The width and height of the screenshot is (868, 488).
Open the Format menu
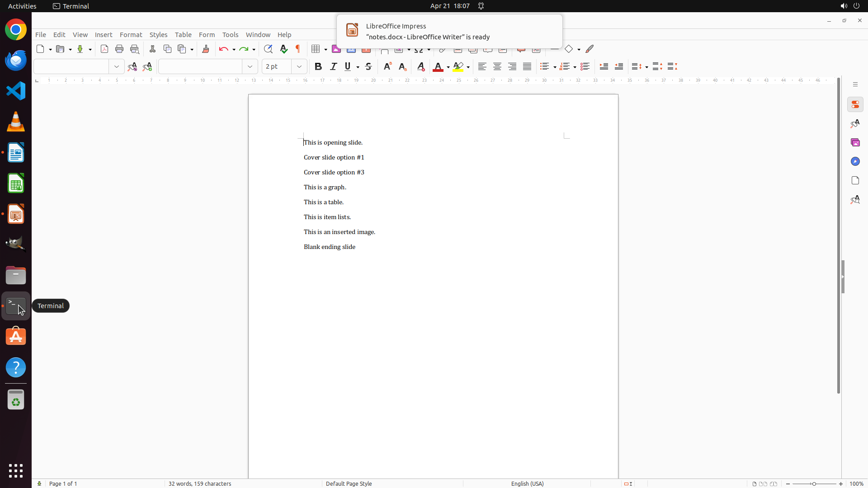(x=131, y=35)
